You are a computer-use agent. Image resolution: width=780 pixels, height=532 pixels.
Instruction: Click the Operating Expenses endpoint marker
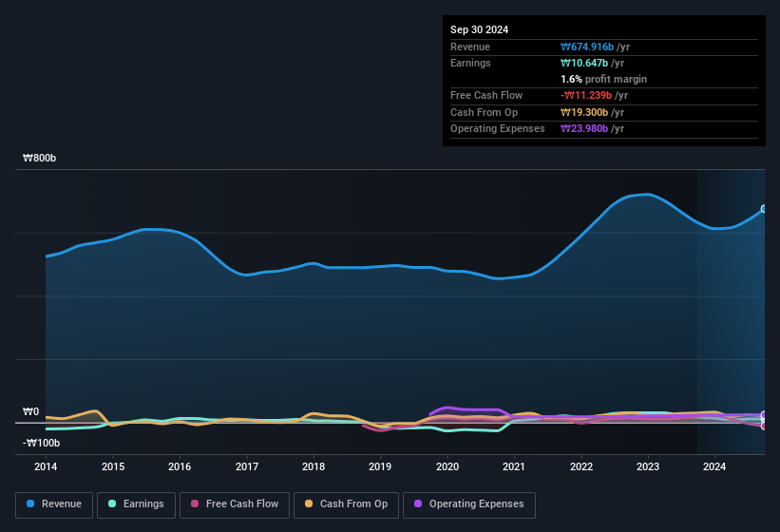(x=764, y=414)
